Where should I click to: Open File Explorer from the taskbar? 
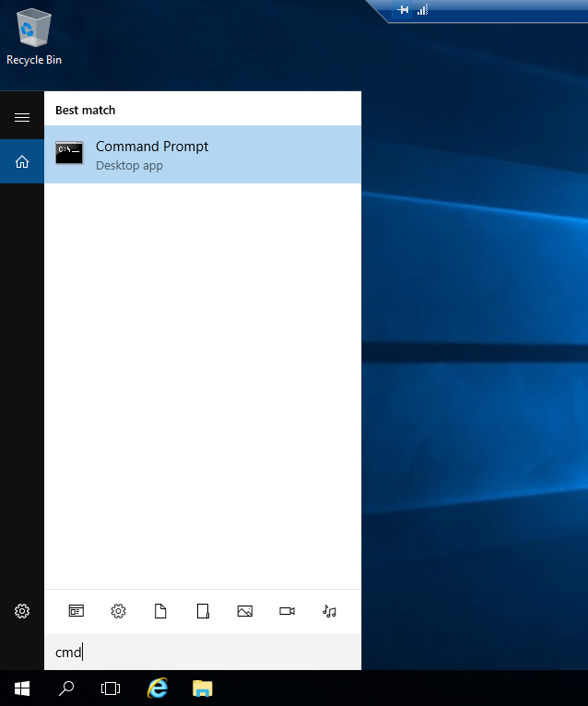(x=203, y=688)
